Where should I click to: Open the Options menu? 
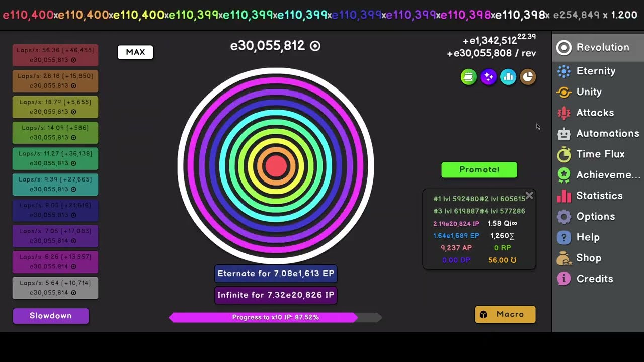(598, 217)
